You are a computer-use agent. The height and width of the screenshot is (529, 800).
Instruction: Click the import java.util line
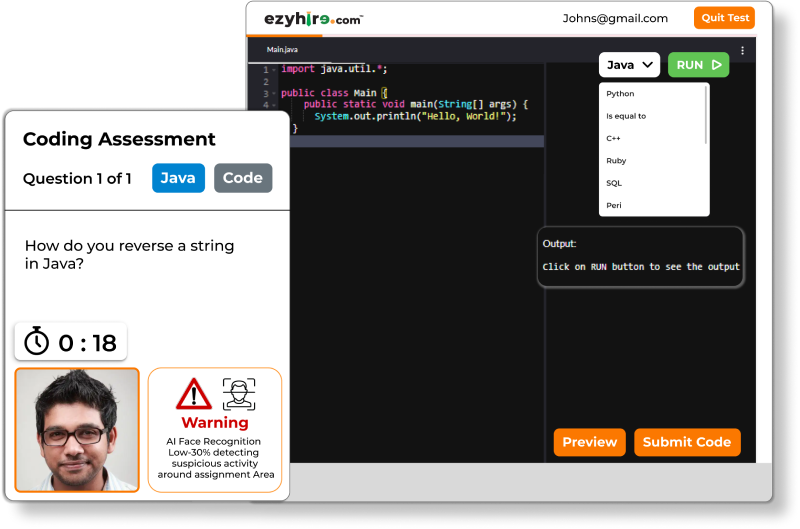(x=334, y=69)
